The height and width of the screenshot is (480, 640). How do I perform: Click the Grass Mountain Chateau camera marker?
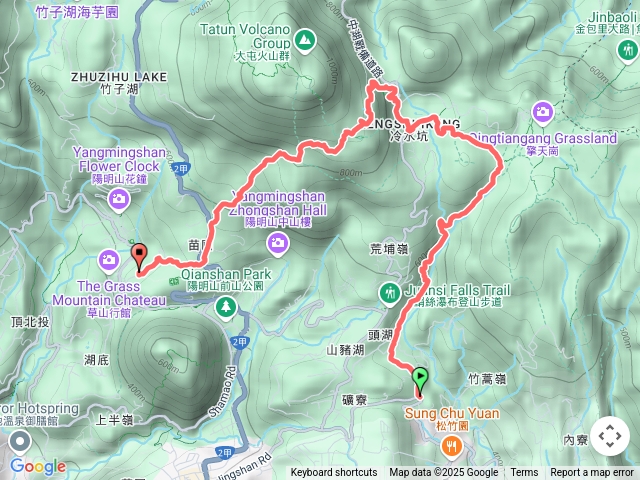[109, 261]
